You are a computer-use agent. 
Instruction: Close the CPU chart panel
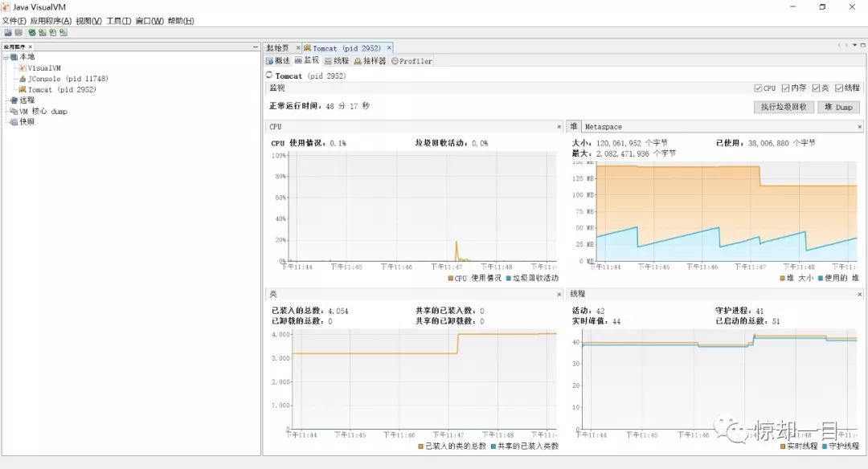(x=559, y=127)
